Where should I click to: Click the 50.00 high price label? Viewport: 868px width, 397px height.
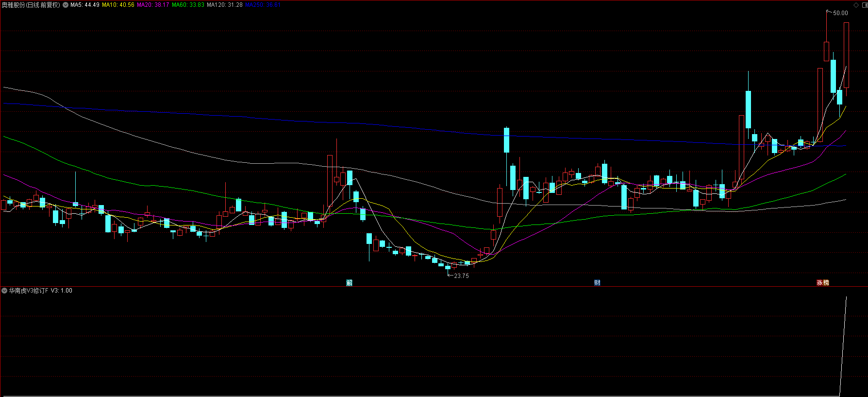coord(840,13)
